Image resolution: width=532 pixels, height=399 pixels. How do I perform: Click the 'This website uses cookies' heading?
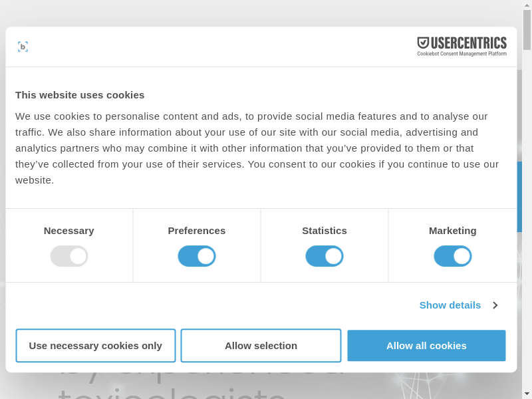coord(80,95)
